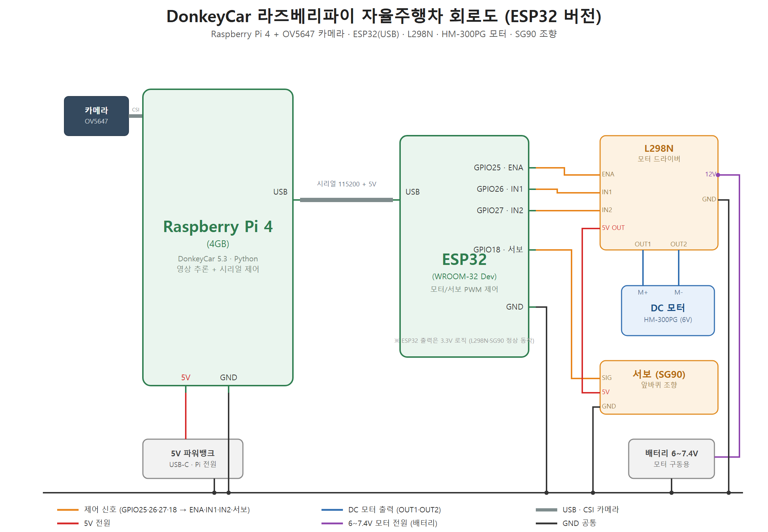This screenshot has height=532, width=768.
Task: Click the Raspberry Pi 4 title text
Action: [218, 227]
